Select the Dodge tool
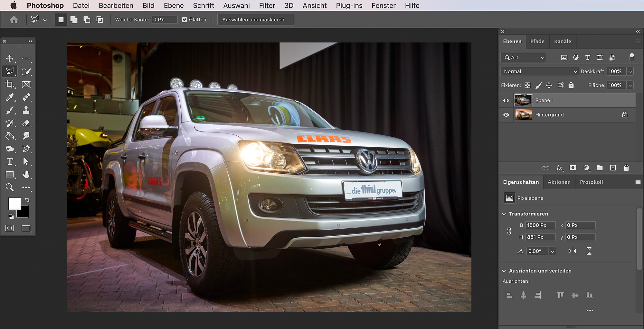The image size is (644, 329). coord(10,149)
